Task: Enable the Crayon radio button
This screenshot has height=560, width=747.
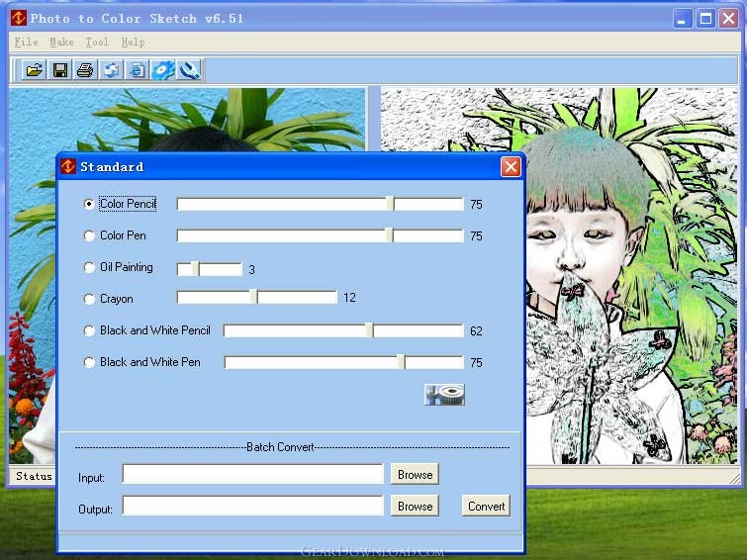Action: (x=90, y=299)
